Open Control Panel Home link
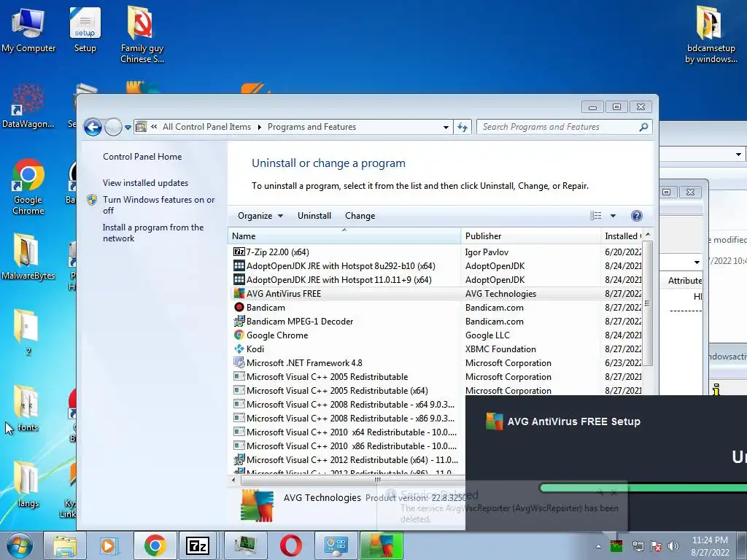Viewport: 747px width, 560px height. pyautogui.click(x=142, y=157)
